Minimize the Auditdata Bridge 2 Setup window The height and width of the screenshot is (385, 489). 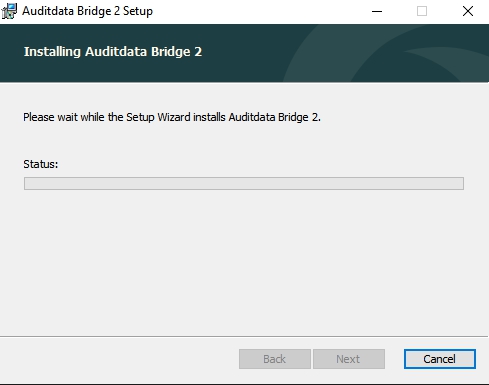click(x=377, y=11)
